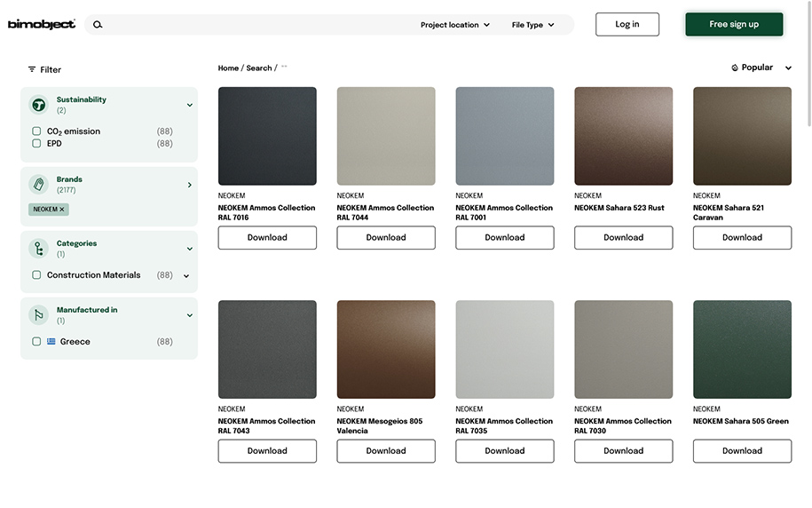812x508 pixels.
Task: Open the RAL 7030 thumbnail
Action: coord(624,349)
